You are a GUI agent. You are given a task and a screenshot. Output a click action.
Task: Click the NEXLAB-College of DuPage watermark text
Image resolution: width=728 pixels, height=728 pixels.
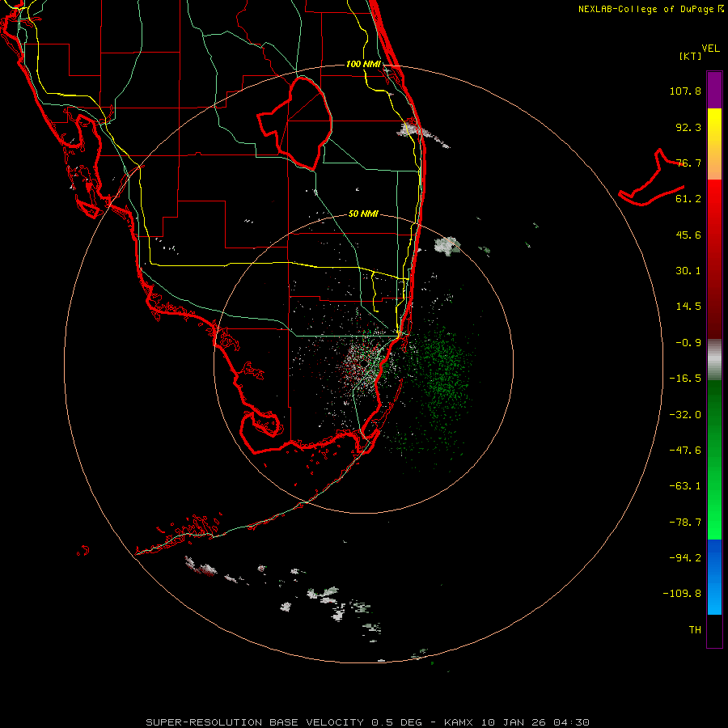(651, 9)
